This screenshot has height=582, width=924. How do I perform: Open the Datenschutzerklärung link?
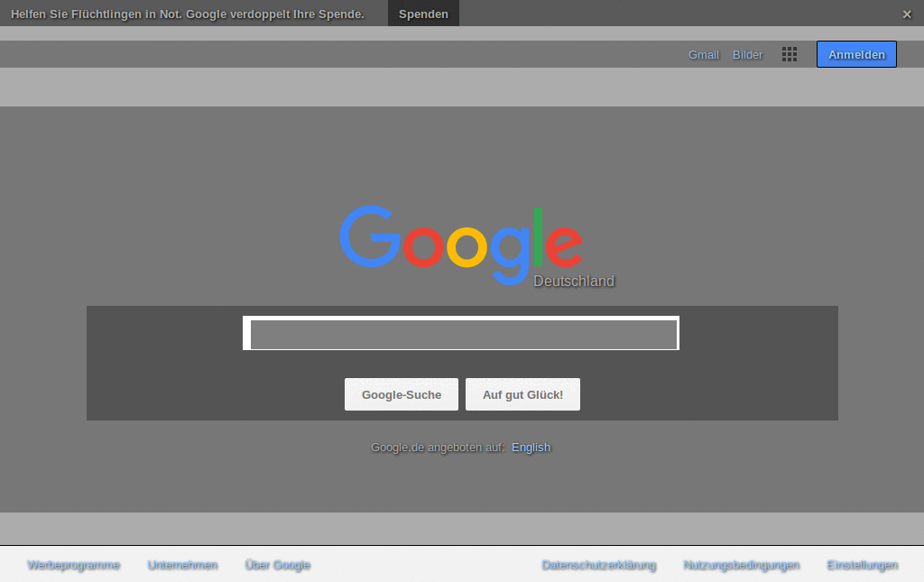coord(599,565)
